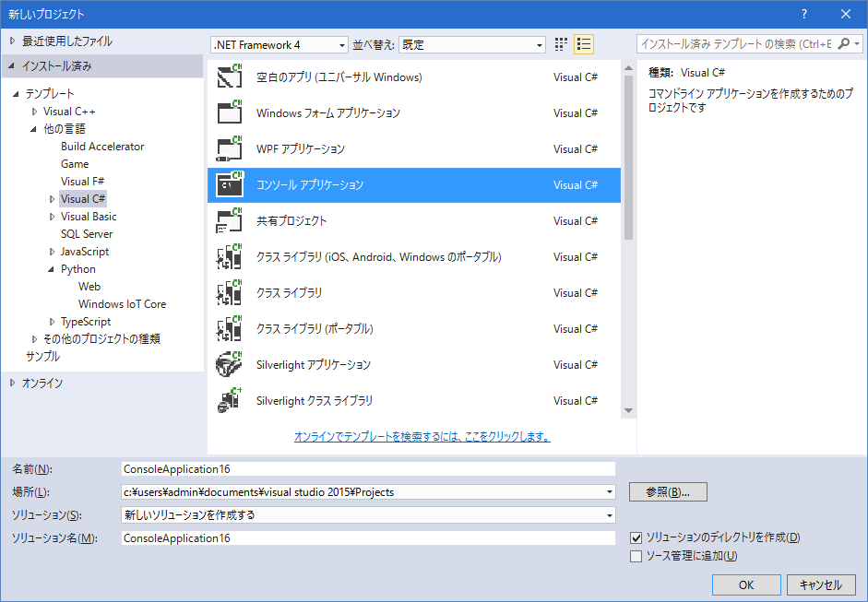This screenshot has width=868, height=602.
Task: Switch to small icons view
Action: pyautogui.click(x=562, y=44)
